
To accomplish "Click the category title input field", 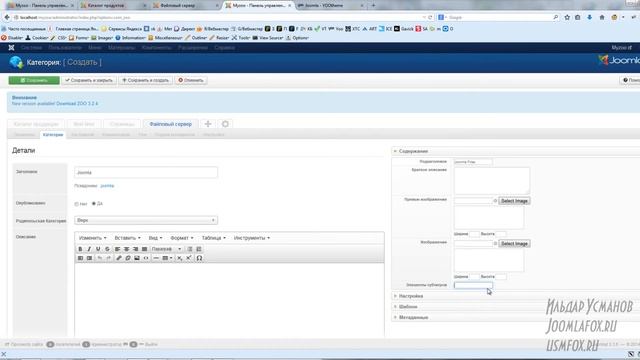I will [x=146, y=172].
